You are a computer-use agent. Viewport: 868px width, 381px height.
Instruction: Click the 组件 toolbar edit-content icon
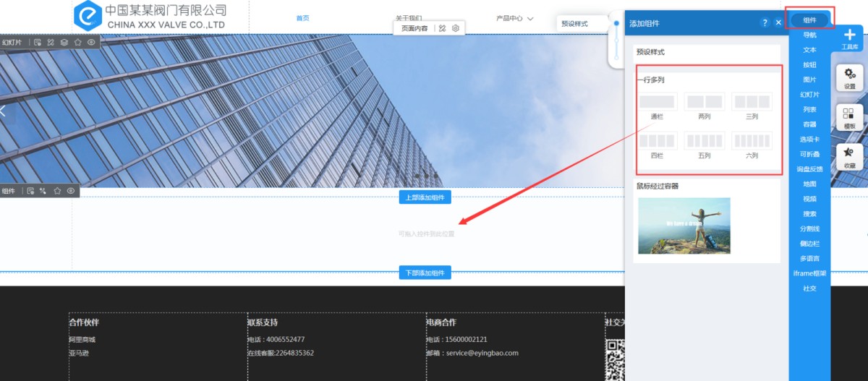pos(30,191)
